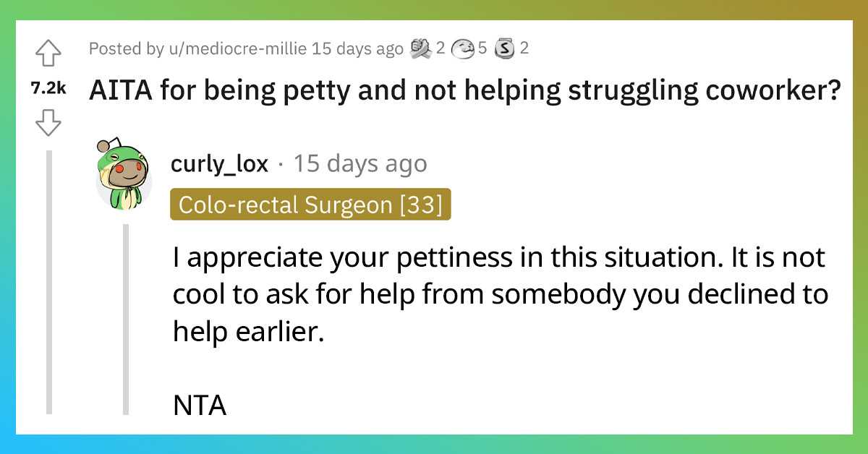
Task: Click the facepalm award icon
Action: [463, 48]
